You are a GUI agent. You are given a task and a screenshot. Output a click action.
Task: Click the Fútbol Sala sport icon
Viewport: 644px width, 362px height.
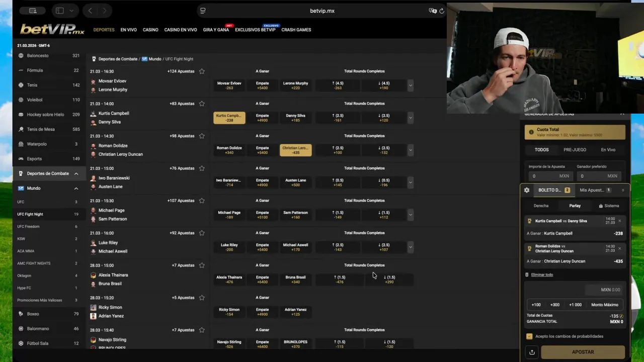coord(21,343)
